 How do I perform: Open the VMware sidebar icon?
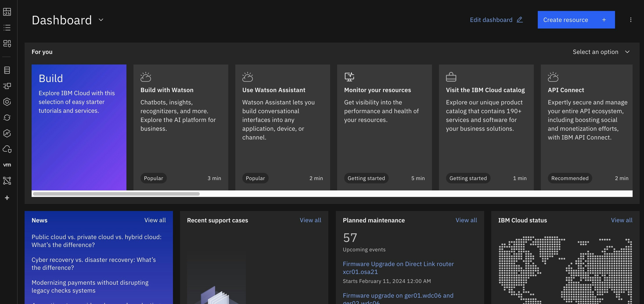click(7, 165)
